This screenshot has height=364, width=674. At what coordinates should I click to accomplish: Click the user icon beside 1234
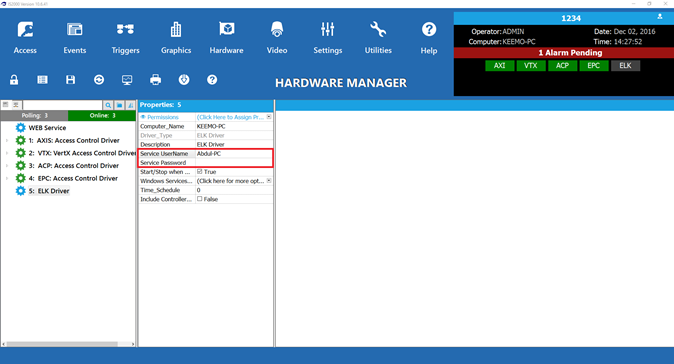point(660,17)
